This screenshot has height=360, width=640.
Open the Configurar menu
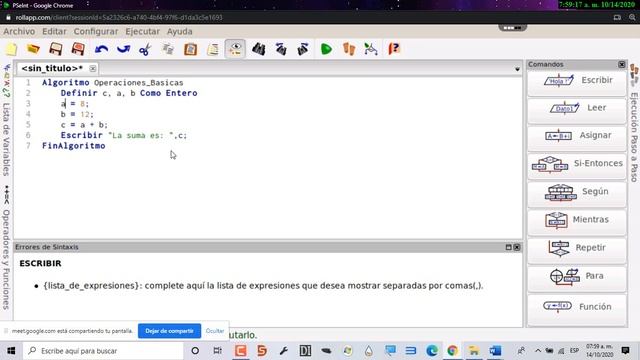[x=96, y=31]
